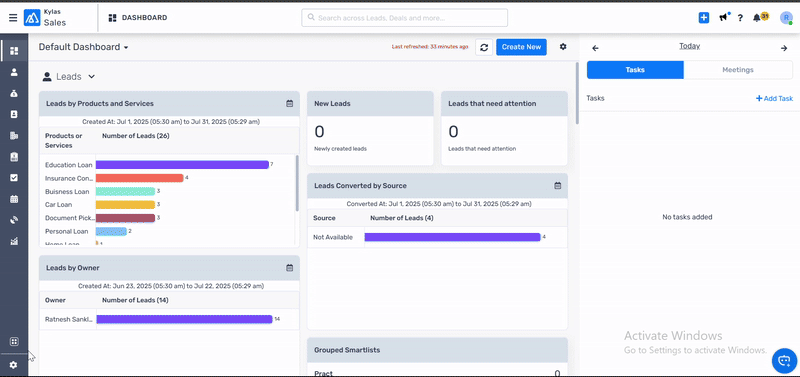Expand the Leads section dropdown chevron

92,77
